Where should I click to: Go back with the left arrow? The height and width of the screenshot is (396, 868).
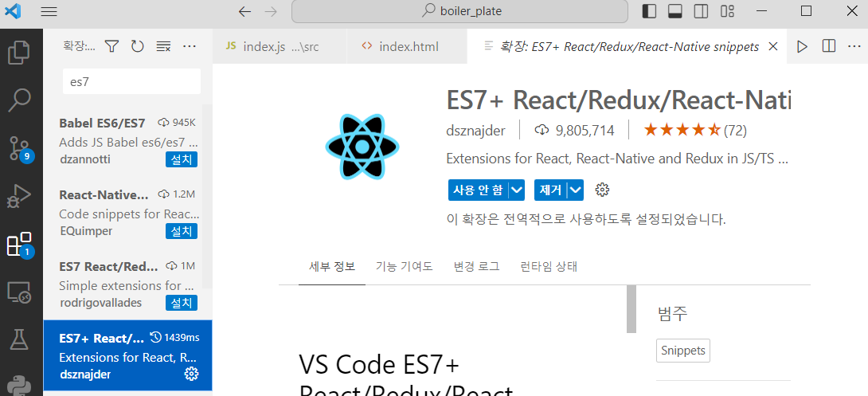tap(244, 12)
